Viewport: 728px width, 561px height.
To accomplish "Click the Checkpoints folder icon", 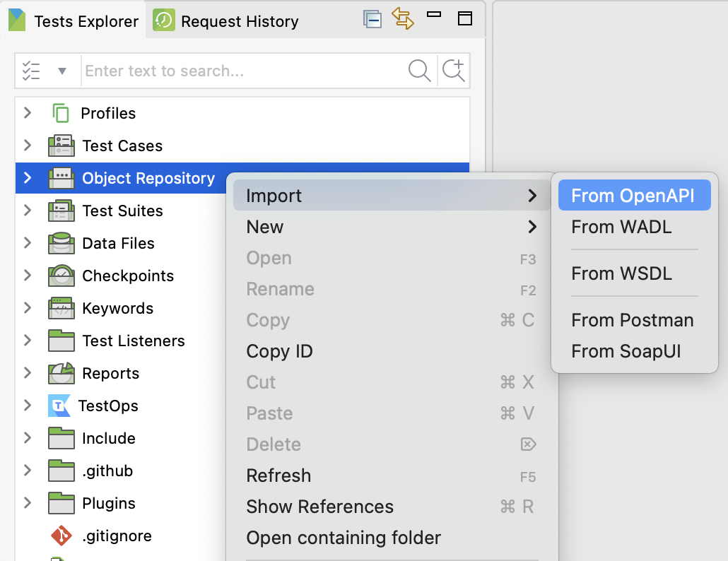I will click(x=61, y=276).
